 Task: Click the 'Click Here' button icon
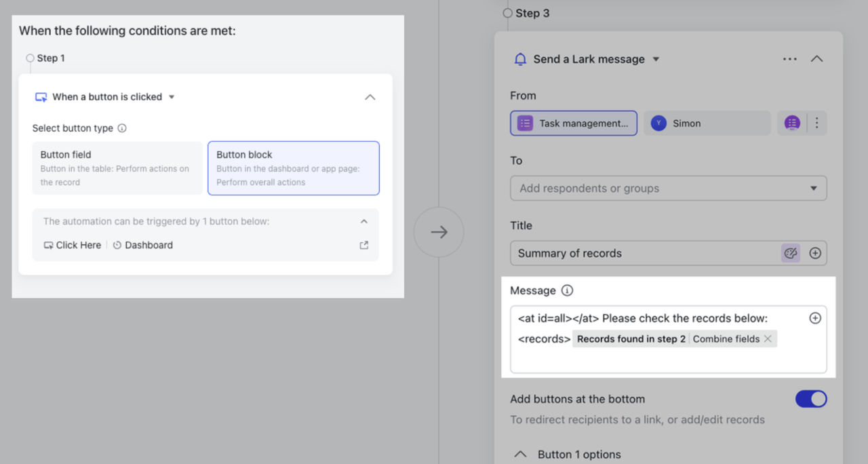coord(48,246)
